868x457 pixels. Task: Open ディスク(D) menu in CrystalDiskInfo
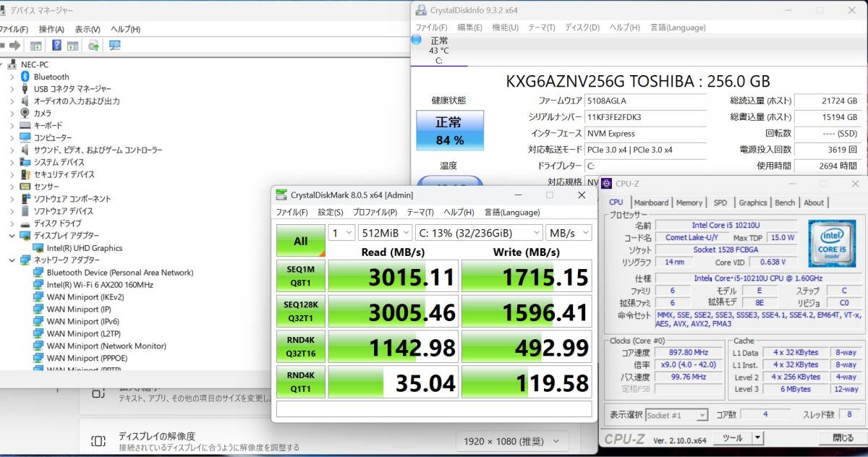[x=582, y=27]
